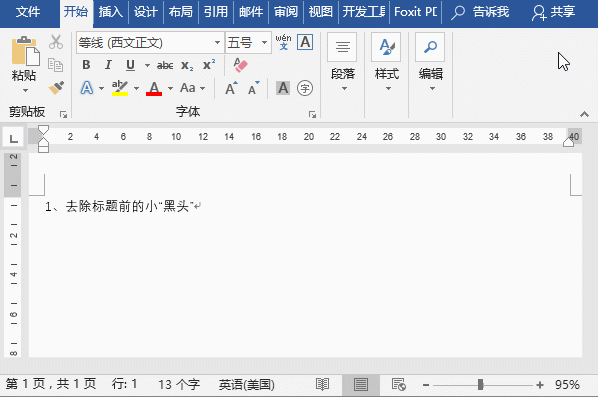Image resolution: width=598 pixels, height=397 pixels.
Task: Switch to the 审阅 Review tab
Action: coord(286,12)
